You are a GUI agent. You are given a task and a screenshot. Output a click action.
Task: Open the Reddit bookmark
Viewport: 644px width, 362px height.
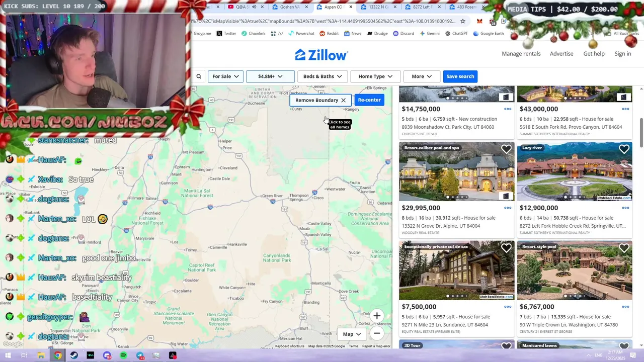tap(329, 34)
